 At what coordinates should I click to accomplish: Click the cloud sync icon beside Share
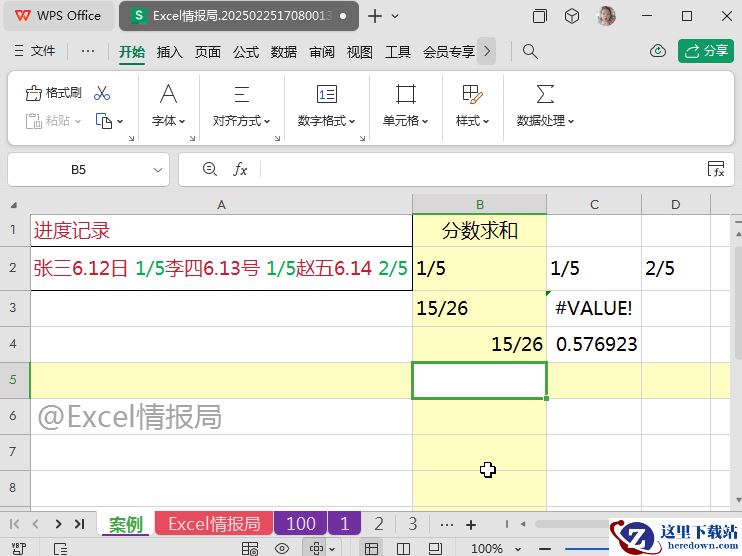pos(658,51)
